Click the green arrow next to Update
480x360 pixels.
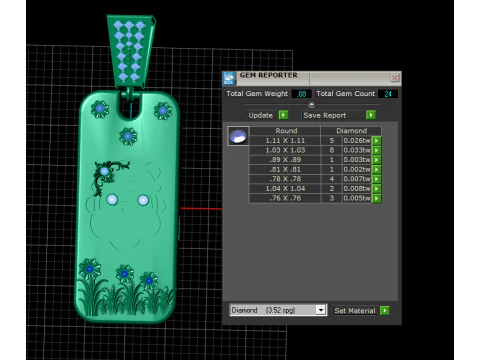tap(283, 115)
